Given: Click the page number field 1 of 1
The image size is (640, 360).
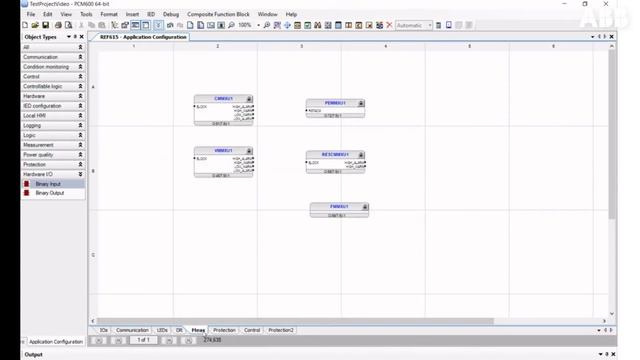Looking at the screenshot, I should coord(143,340).
